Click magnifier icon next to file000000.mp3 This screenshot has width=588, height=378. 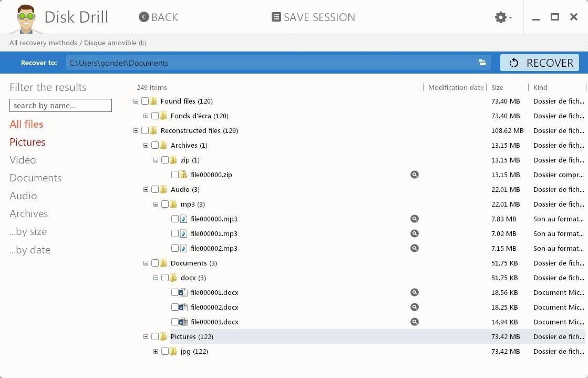[x=415, y=219]
